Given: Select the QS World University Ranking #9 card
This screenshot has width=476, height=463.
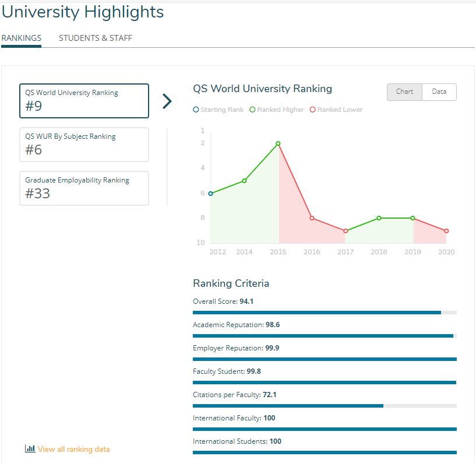Looking at the screenshot, I should point(84,101).
